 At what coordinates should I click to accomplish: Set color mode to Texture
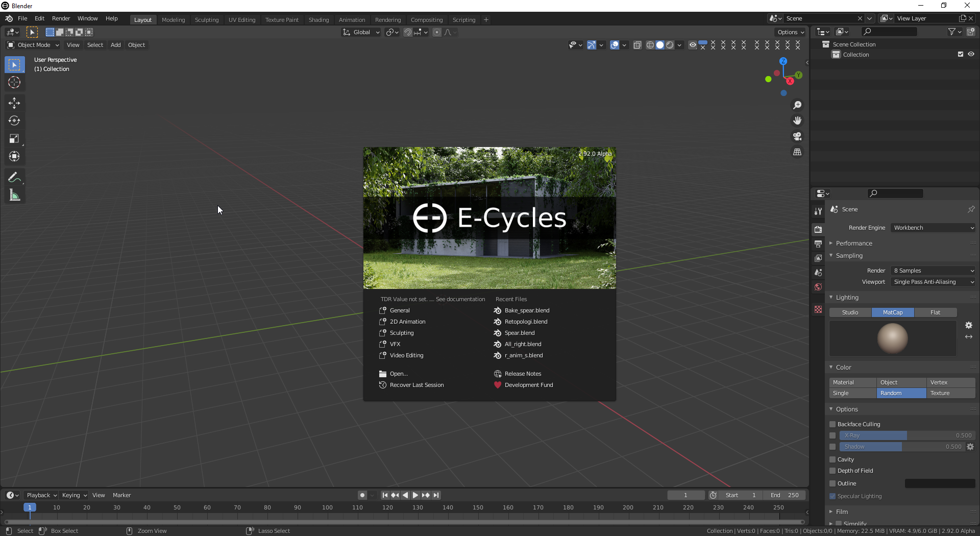coord(950,393)
